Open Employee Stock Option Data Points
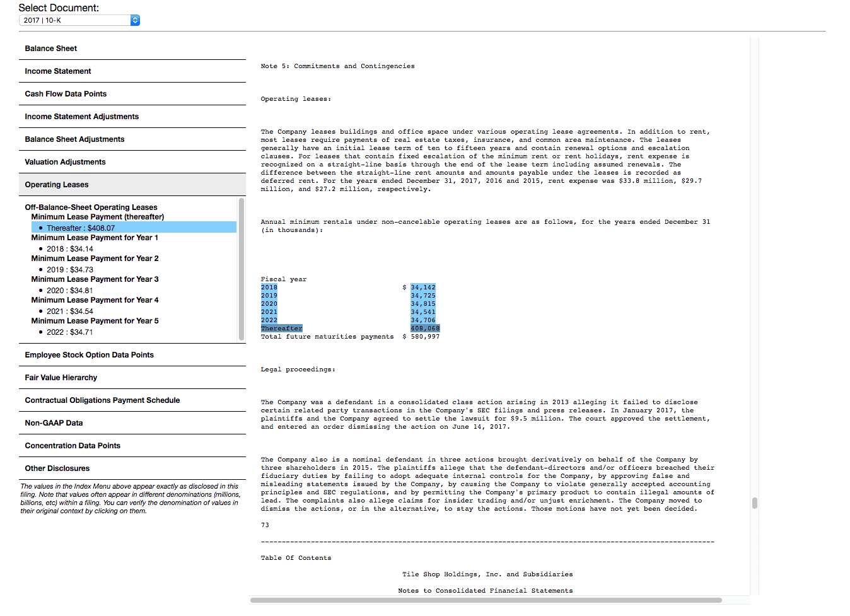The height and width of the screenshot is (616, 850). (x=132, y=355)
